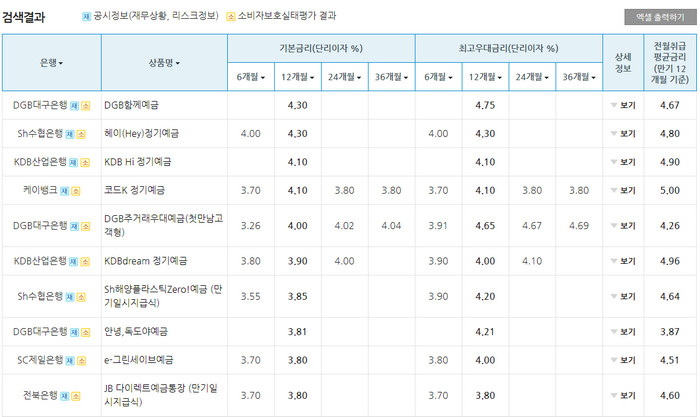Open blue 재 icon in Sh해양플라스틱Zero!예금 row

point(70,297)
